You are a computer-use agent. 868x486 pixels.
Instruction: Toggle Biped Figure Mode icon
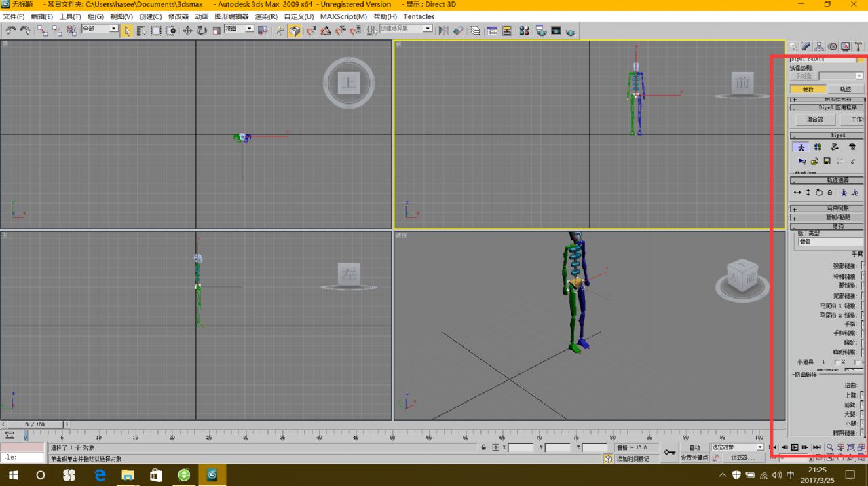click(x=801, y=147)
